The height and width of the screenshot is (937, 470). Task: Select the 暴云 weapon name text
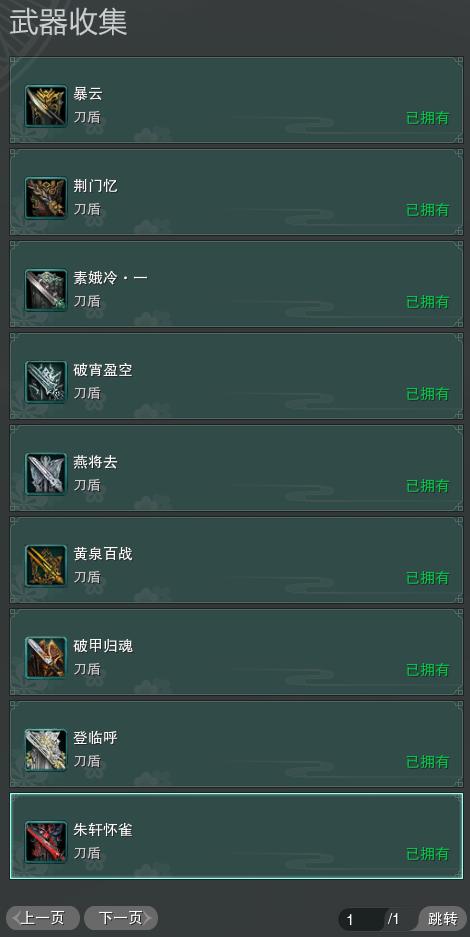point(88,94)
